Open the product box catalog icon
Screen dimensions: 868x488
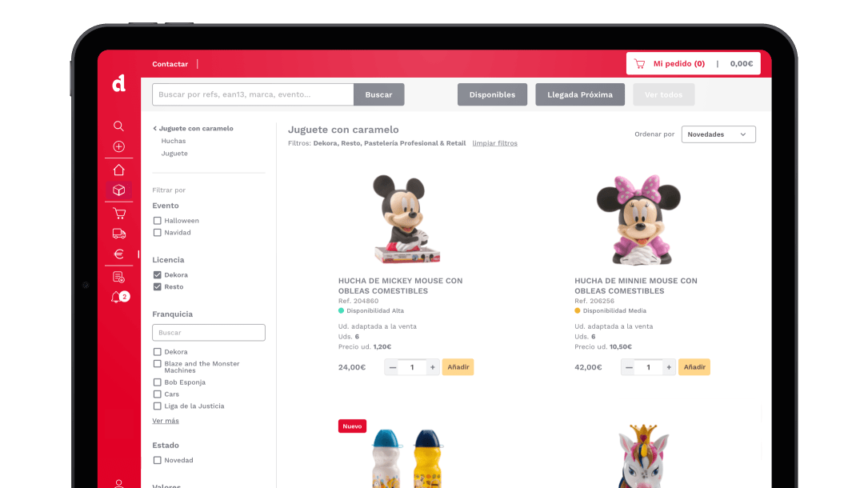[118, 190]
